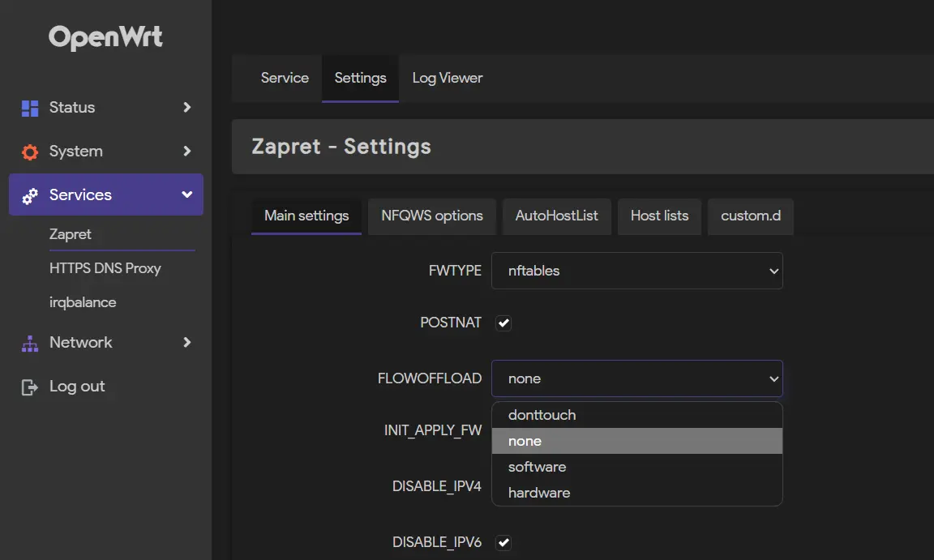Viewport: 934px width, 560px height.
Task: Click the System menu label
Action: coord(75,152)
